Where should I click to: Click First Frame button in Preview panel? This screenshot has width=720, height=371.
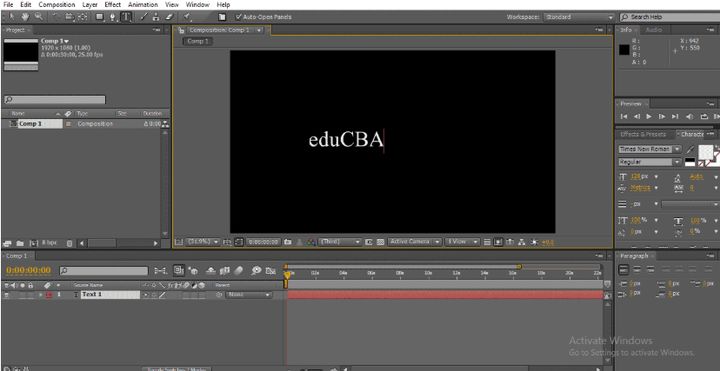624,117
